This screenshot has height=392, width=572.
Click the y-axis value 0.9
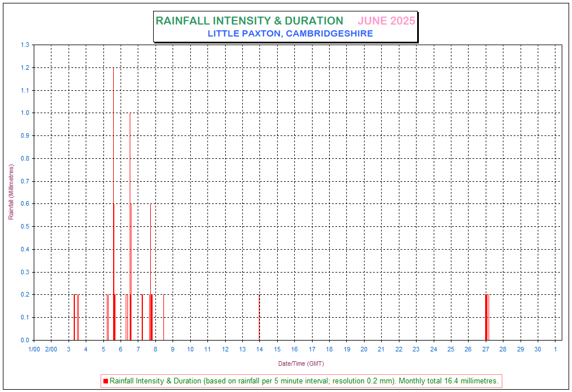pos(25,135)
